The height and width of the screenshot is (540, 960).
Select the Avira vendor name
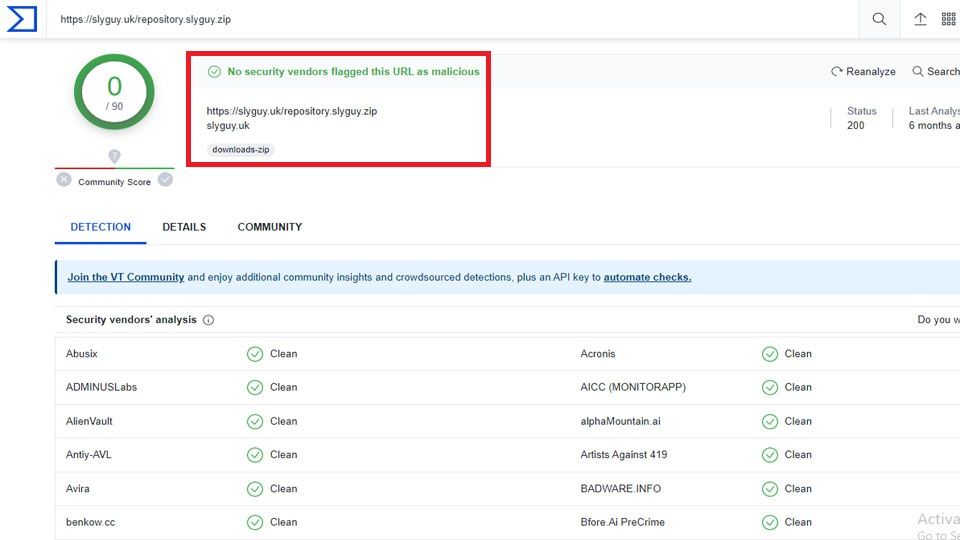tap(77, 489)
